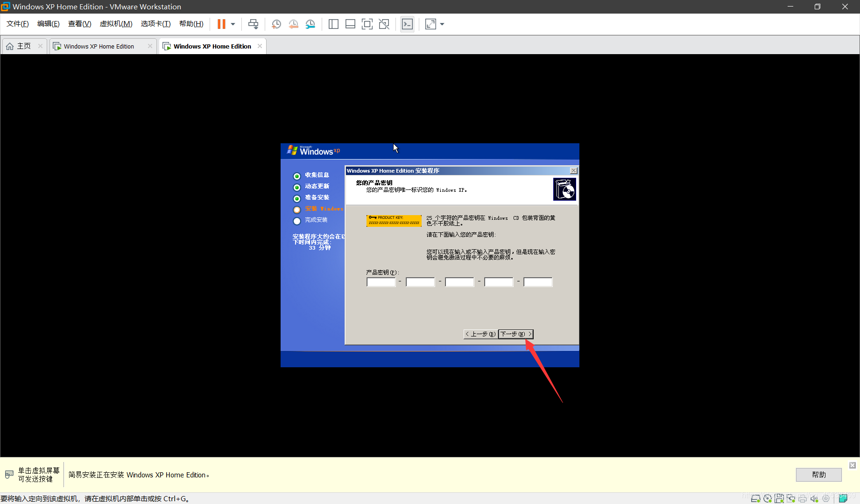Open the 文件(F) menu
The height and width of the screenshot is (504, 860).
tap(18, 24)
